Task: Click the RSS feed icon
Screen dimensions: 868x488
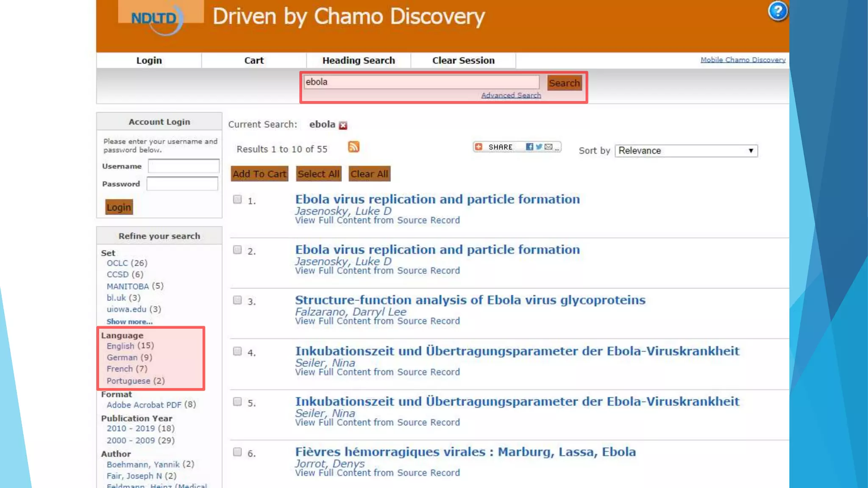Action: point(353,147)
